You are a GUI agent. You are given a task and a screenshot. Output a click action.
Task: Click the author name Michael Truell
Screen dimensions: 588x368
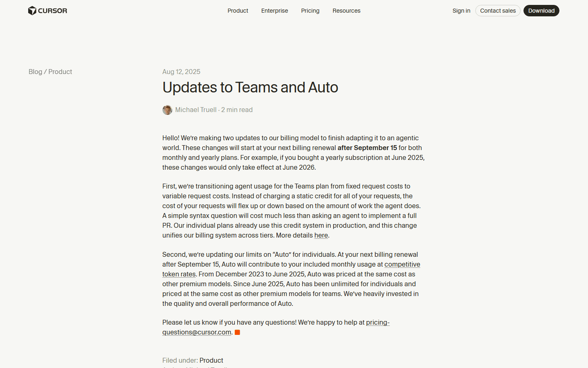coord(196,110)
